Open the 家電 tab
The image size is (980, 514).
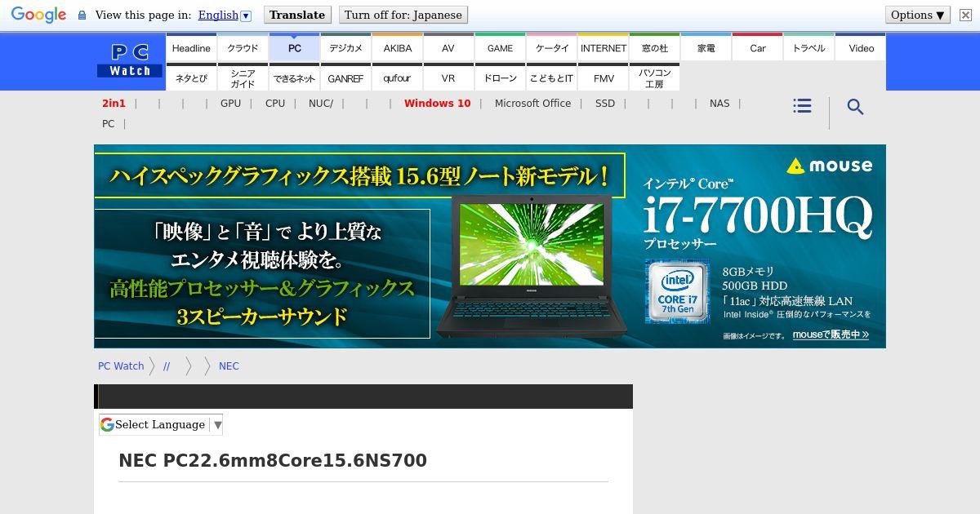(706, 48)
